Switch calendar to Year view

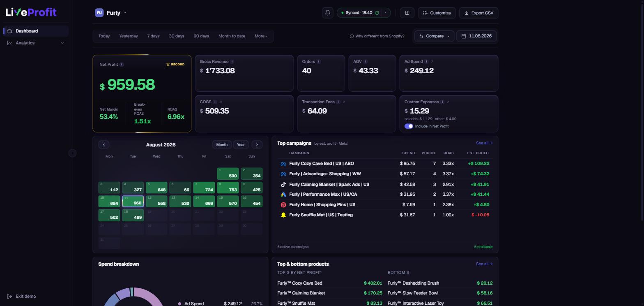(x=241, y=144)
